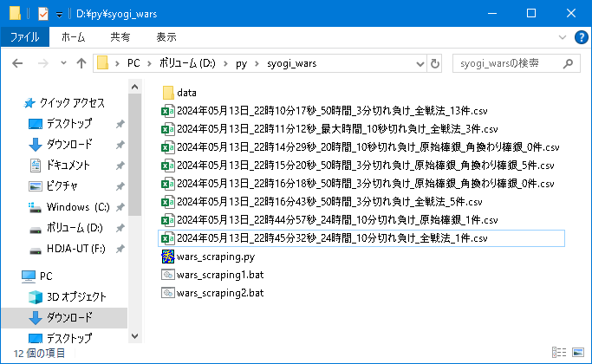592x364 pixels.
Task: Expand address bar history dropdown
Action: 420,64
